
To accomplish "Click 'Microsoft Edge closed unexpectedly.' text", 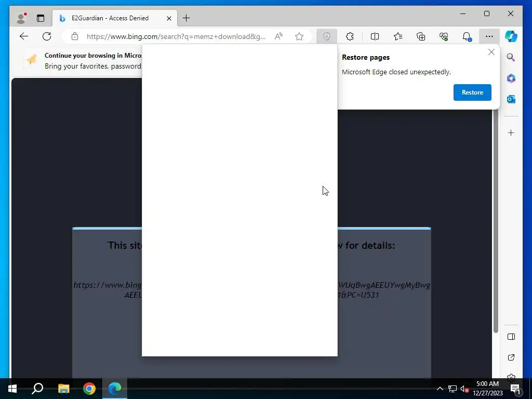I will [x=396, y=72].
